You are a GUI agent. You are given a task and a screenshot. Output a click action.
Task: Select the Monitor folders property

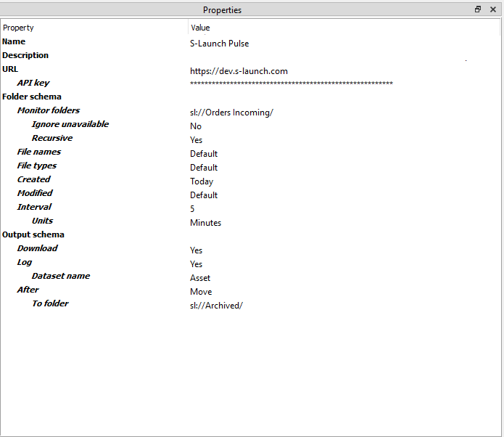click(49, 110)
